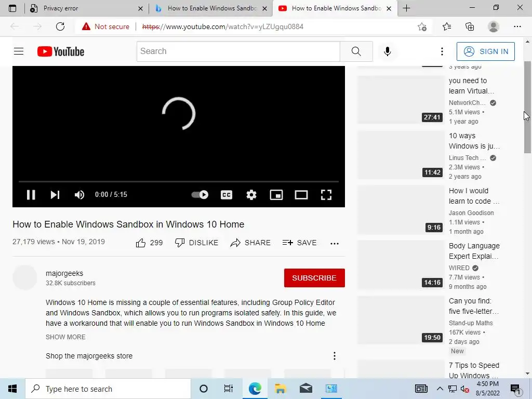Click the page vertical scrollbar thumb
The image size is (532, 399).
coord(527,107)
